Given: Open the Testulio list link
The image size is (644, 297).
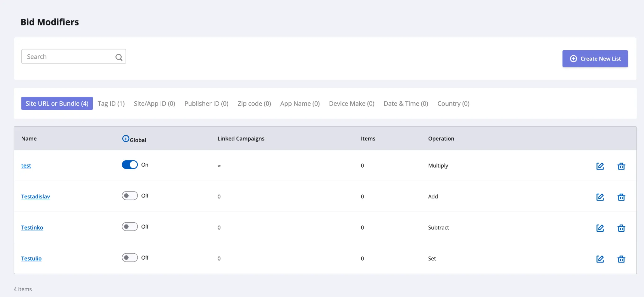Looking at the screenshot, I should [x=31, y=258].
